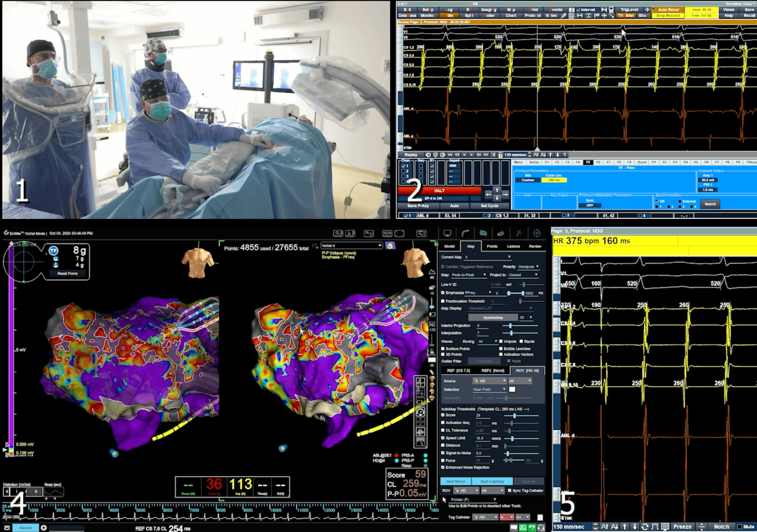757x532 pixels.
Task: Click the notes list icon beside Tag Catheter
Action: (x=540, y=517)
